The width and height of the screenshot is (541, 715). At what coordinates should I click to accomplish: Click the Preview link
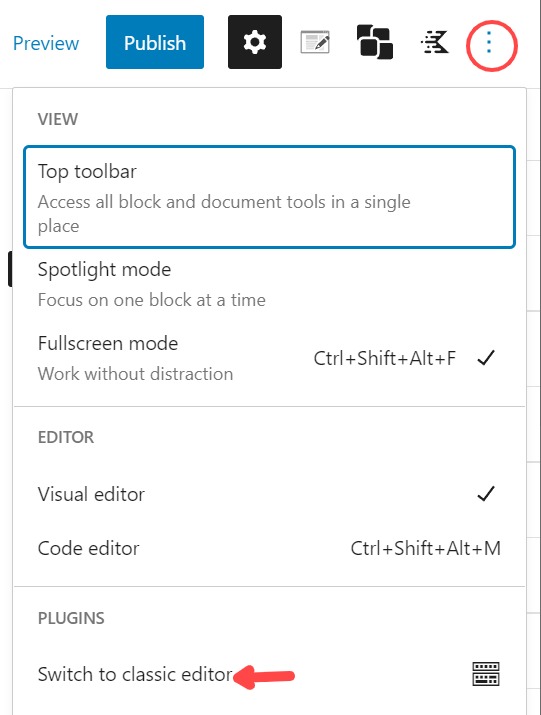(46, 43)
